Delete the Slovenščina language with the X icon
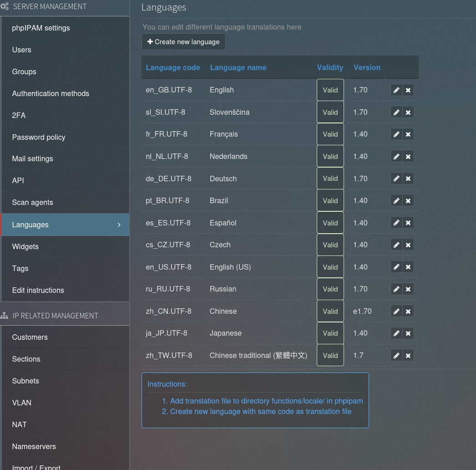This screenshot has height=470, width=476. click(x=408, y=112)
